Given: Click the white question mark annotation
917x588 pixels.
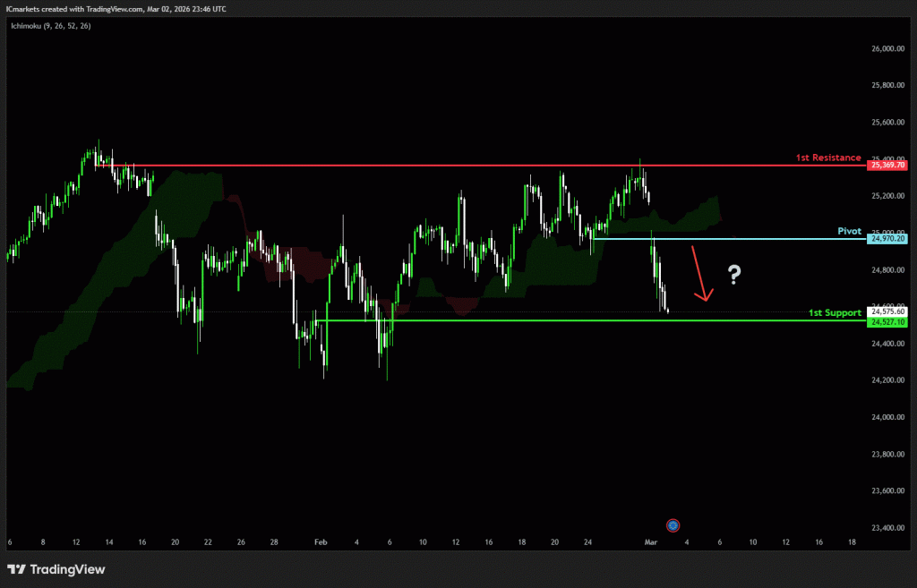Looking at the screenshot, I should pos(734,275).
